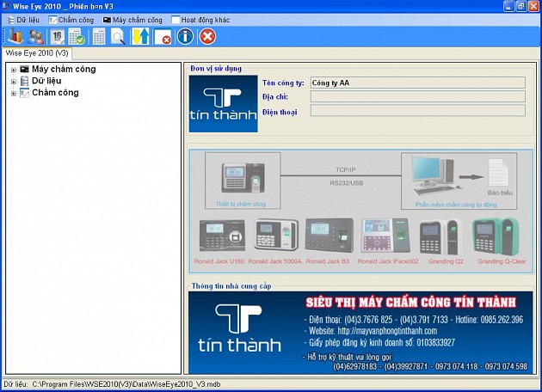This screenshot has height=392, width=542.
Task: Open the bar chart toolbar icon
Action: [x=15, y=36]
